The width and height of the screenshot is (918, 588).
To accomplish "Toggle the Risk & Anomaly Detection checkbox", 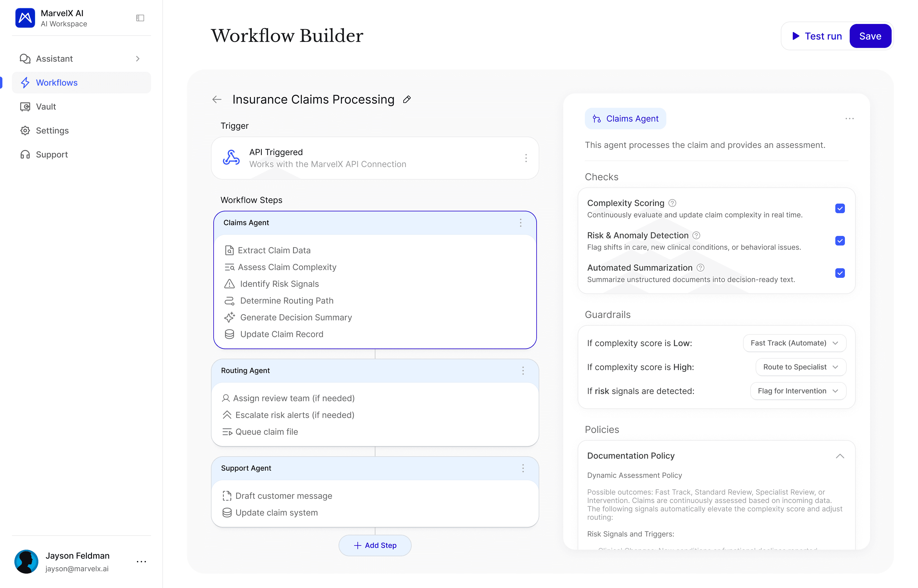I will (x=840, y=241).
